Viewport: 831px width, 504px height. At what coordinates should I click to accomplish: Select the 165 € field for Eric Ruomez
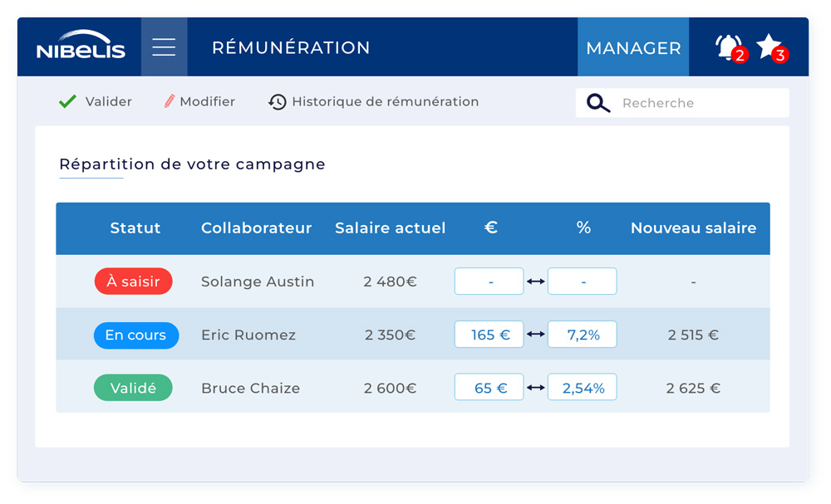489,335
